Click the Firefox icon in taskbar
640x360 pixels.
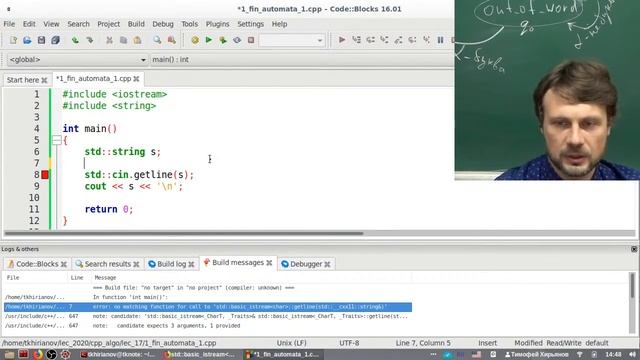[x=38, y=354]
